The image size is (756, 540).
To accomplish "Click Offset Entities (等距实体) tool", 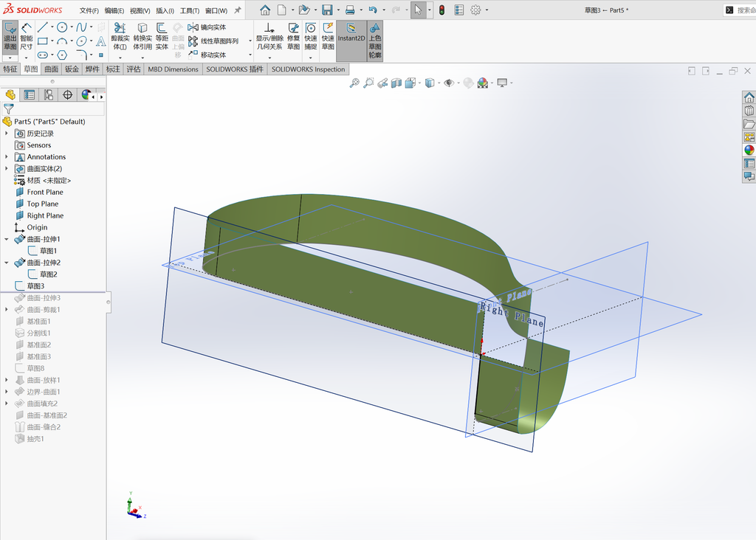I will (x=162, y=36).
